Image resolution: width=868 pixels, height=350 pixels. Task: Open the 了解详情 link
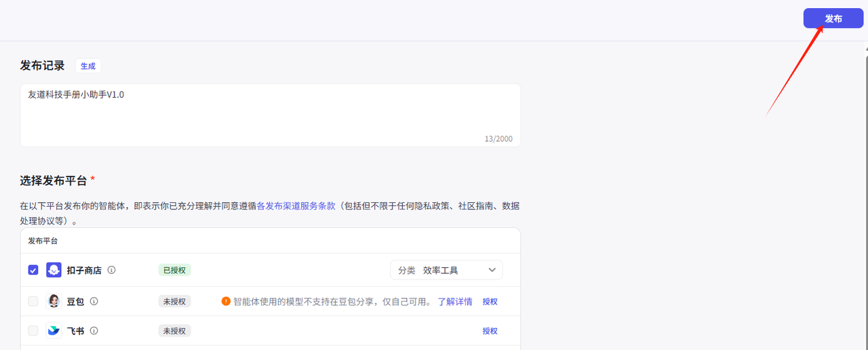pos(455,301)
